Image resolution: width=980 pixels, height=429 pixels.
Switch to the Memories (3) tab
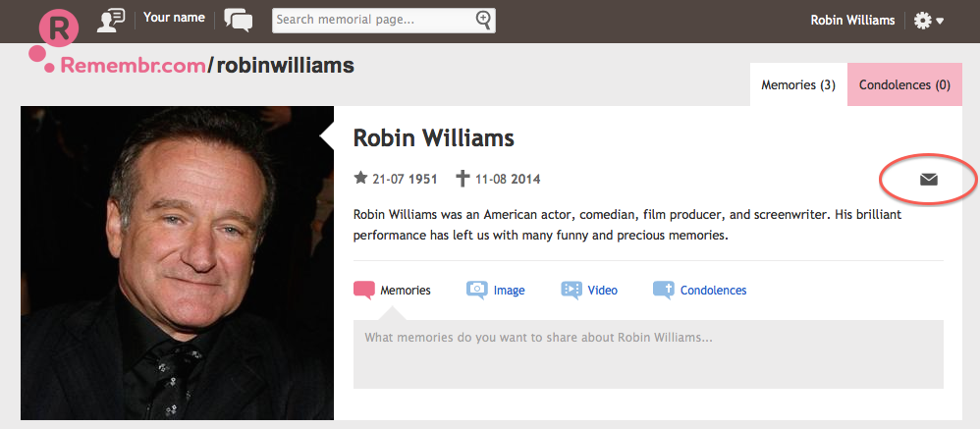tap(798, 84)
